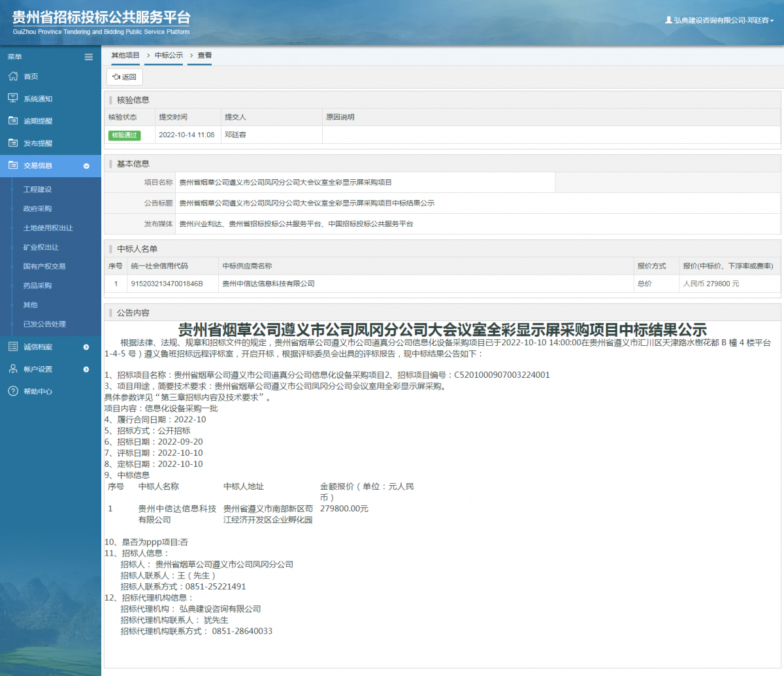Image resolution: width=784 pixels, height=676 pixels.
Task: Click credit code 91520321347001846B
Action: [167, 284]
